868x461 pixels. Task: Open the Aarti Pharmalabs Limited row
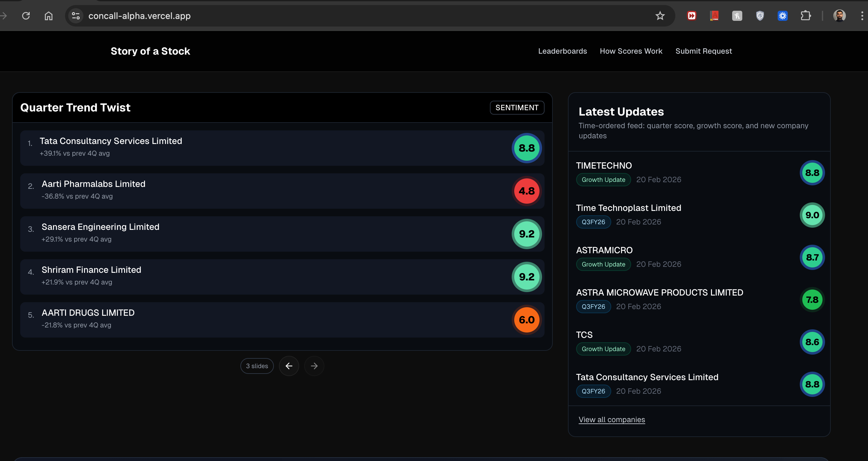coord(93,184)
